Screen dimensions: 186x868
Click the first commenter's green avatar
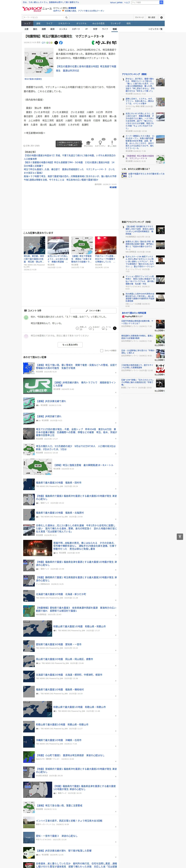26,317
